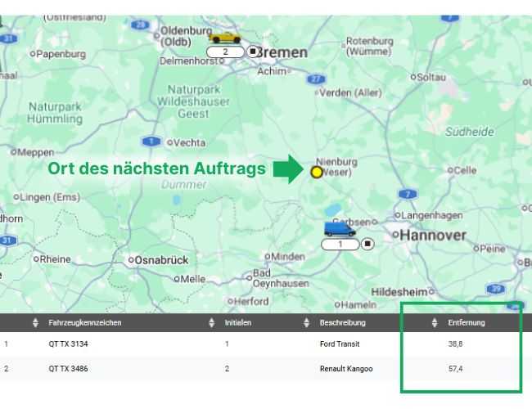Click the Hannover city label on map

coord(433,236)
